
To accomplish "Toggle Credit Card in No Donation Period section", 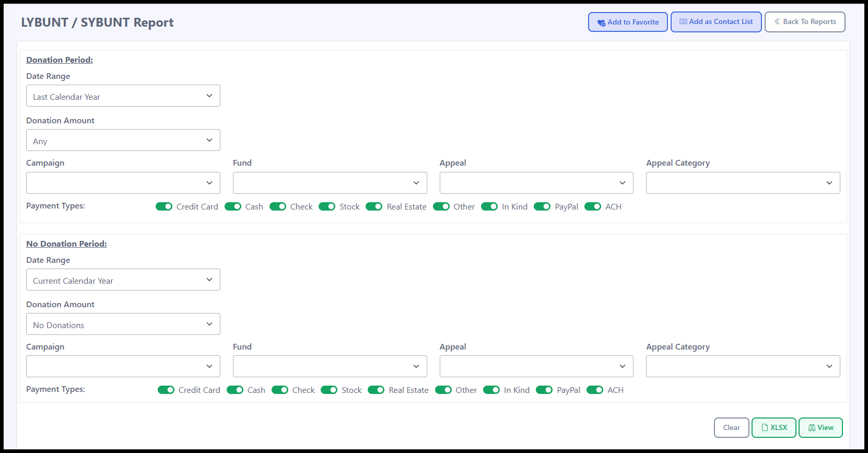I will point(166,390).
